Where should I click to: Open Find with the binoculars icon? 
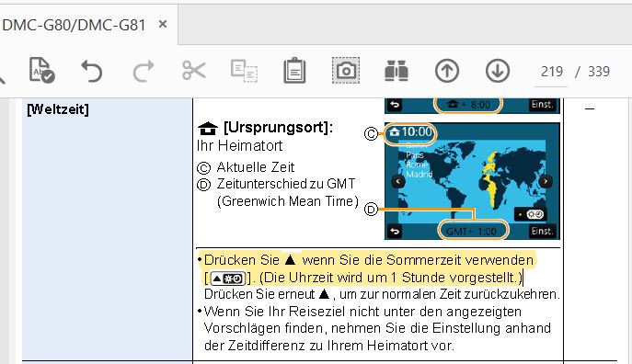(396, 71)
